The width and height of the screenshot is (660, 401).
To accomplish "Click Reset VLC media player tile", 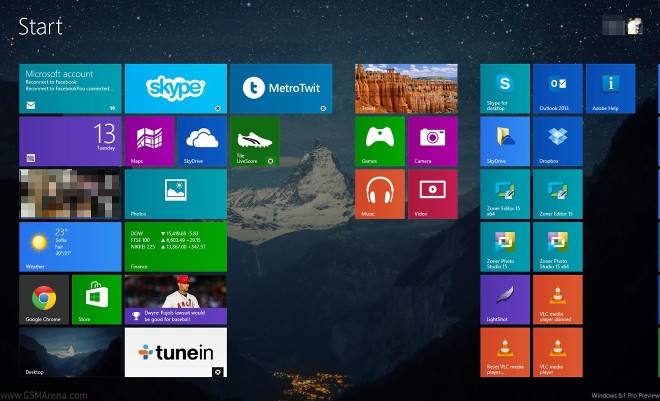I will (x=505, y=352).
